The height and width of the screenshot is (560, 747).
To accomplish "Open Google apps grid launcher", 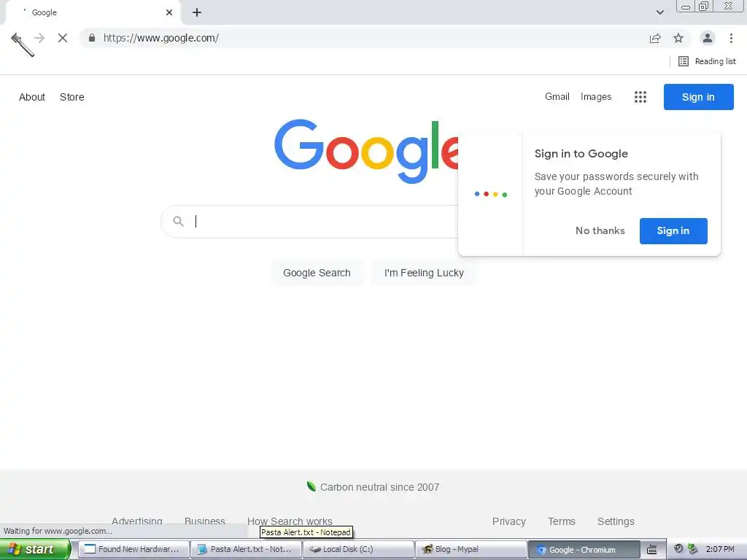I will (640, 97).
